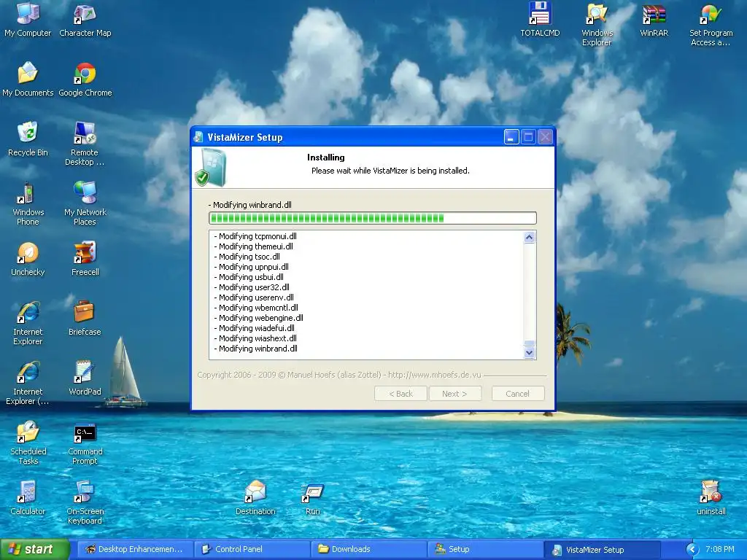Click the VistaMizer Setup title bar icon

198,138
